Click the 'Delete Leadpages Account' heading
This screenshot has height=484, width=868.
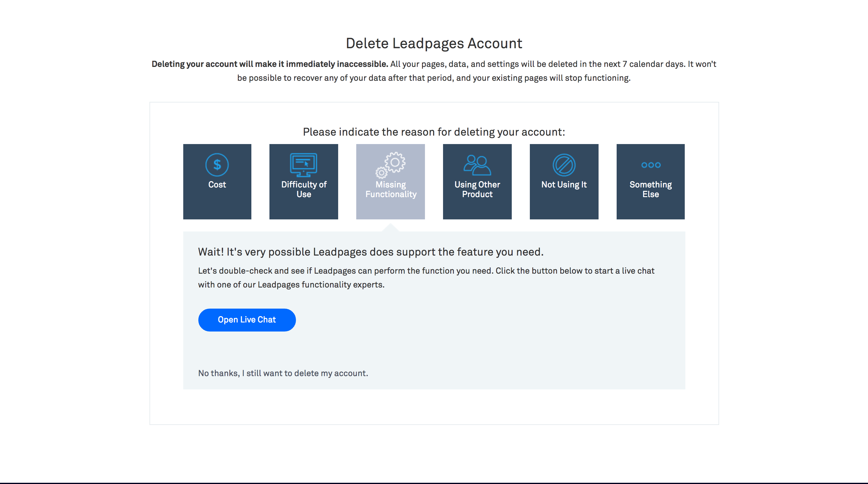coord(434,43)
